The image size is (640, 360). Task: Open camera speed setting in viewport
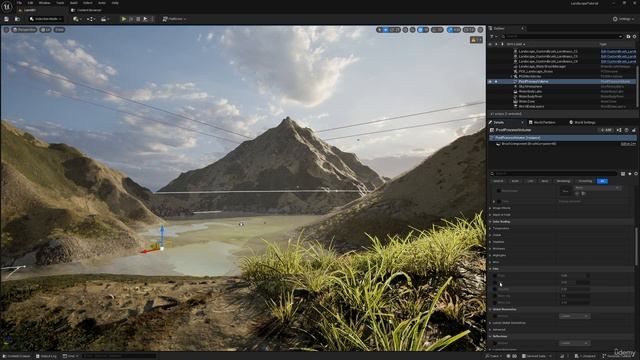(469, 30)
